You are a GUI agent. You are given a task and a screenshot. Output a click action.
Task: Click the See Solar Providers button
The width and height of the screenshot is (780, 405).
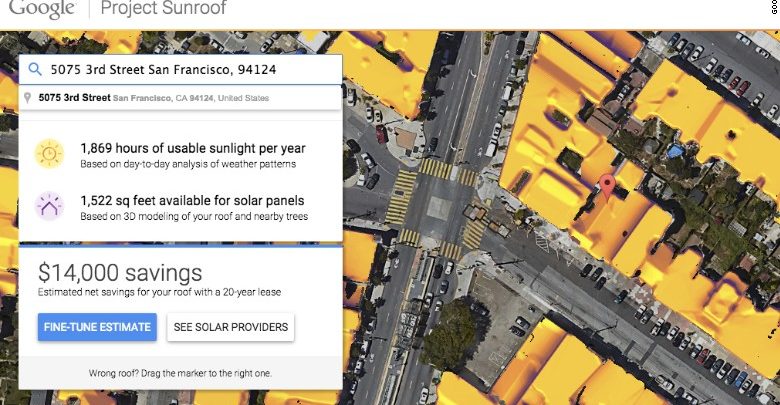pos(231,327)
